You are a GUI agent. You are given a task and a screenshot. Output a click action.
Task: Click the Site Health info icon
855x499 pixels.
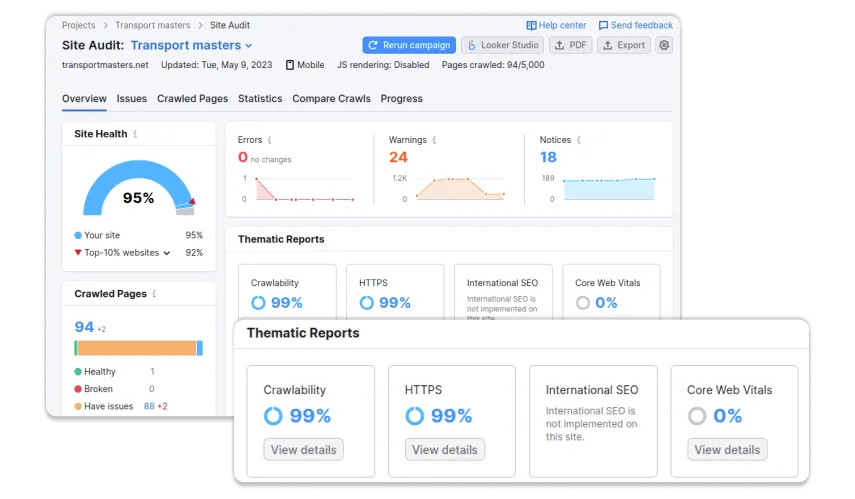[135, 134]
